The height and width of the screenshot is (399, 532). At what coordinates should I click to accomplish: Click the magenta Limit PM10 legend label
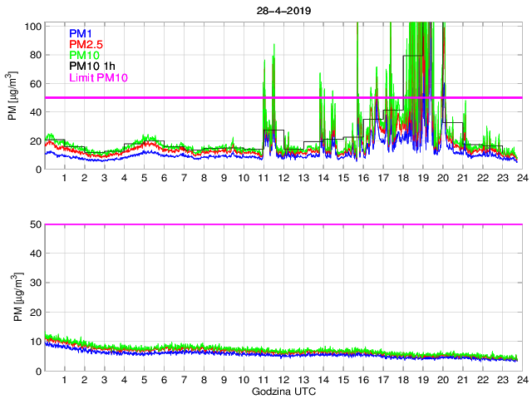tap(98, 78)
